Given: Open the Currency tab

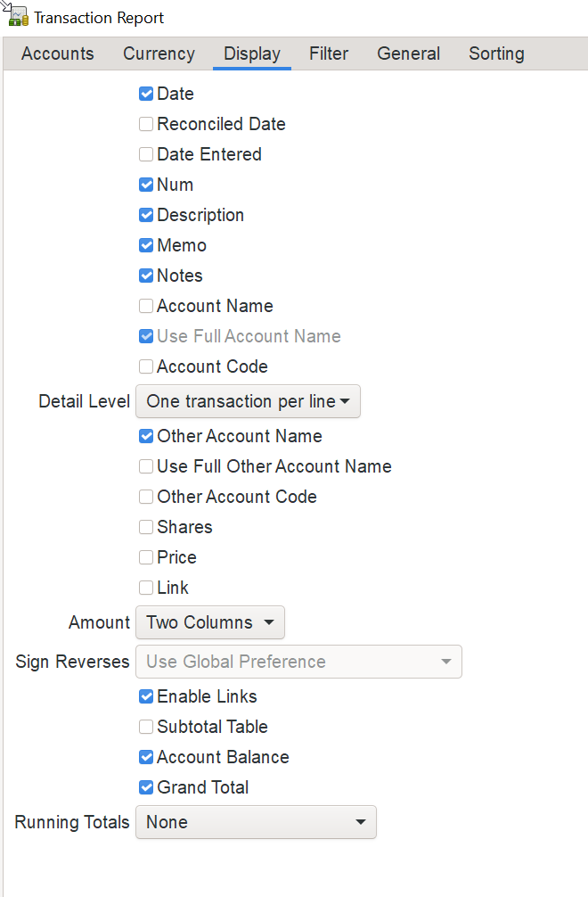Looking at the screenshot, I should (159, 53).
